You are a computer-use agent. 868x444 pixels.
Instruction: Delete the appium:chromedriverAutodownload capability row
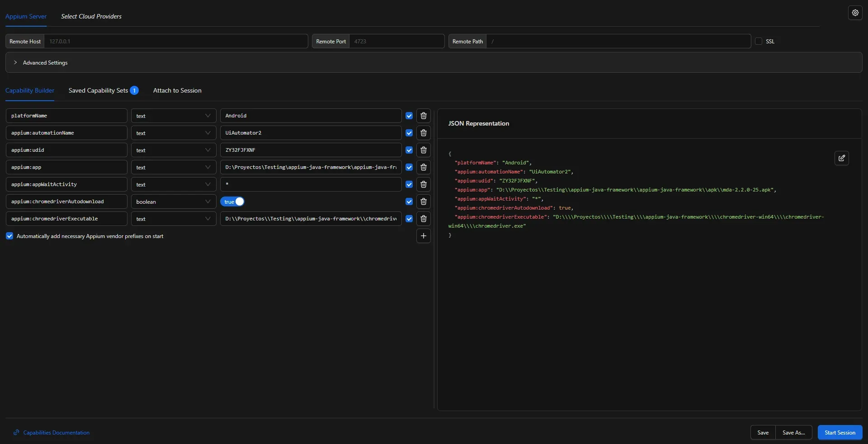(x=424, y=201)
